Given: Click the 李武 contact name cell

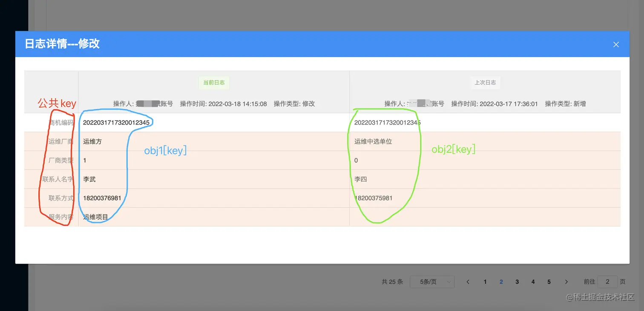Looking at the screenshot, I should 89,179.
